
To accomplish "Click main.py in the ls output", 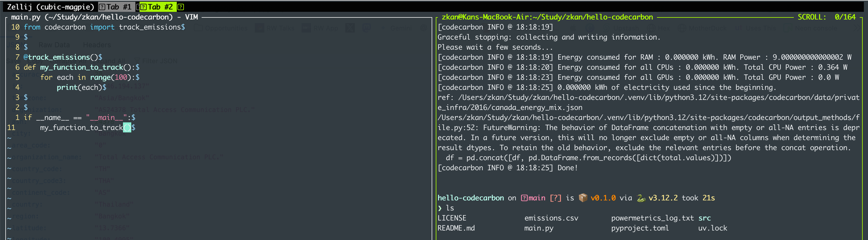I will point(539,228).
